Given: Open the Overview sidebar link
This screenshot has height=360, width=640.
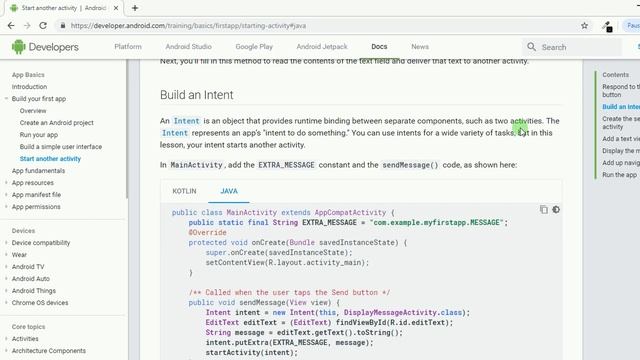Looking at the screenshot, I should [x=33, y=111].
